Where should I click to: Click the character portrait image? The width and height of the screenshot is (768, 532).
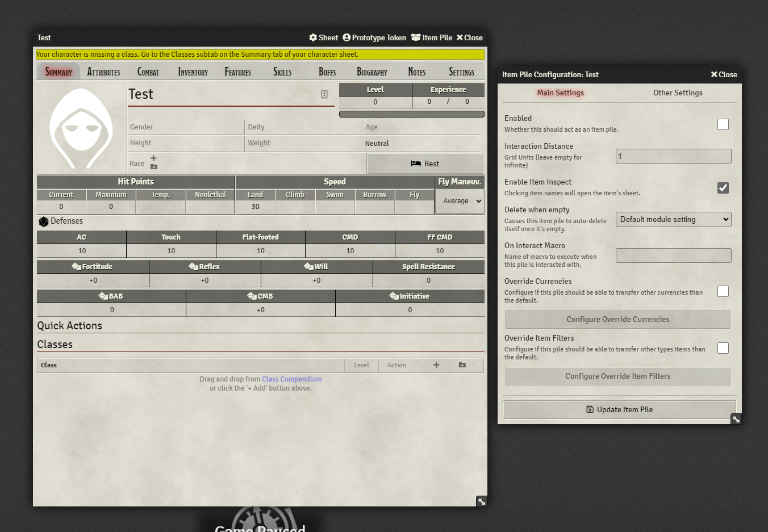click(80, 128)
